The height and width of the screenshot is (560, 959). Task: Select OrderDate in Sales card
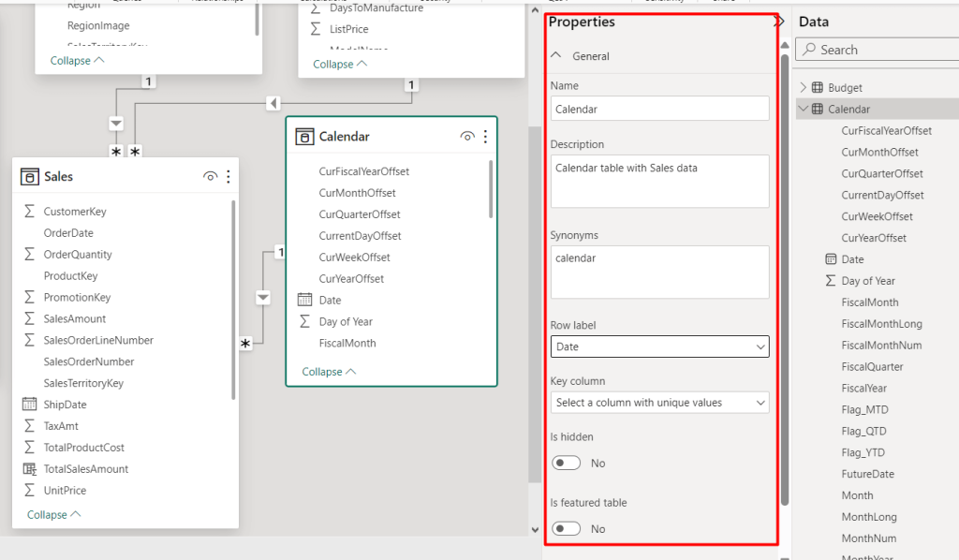coord(68,233)
